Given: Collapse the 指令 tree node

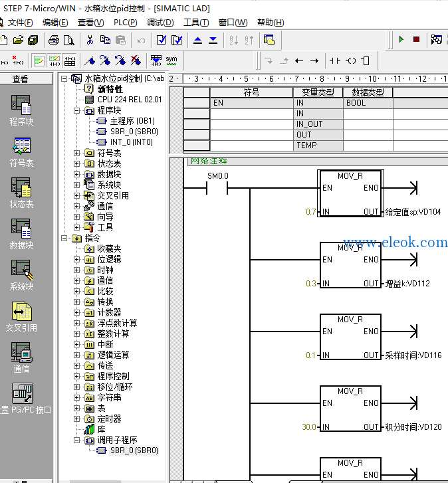Looking at the screenshot, I should (64, 238).
